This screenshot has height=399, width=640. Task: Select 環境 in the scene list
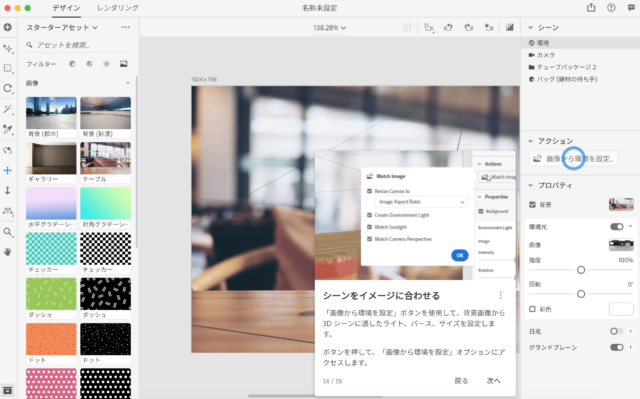pos(580,43)
